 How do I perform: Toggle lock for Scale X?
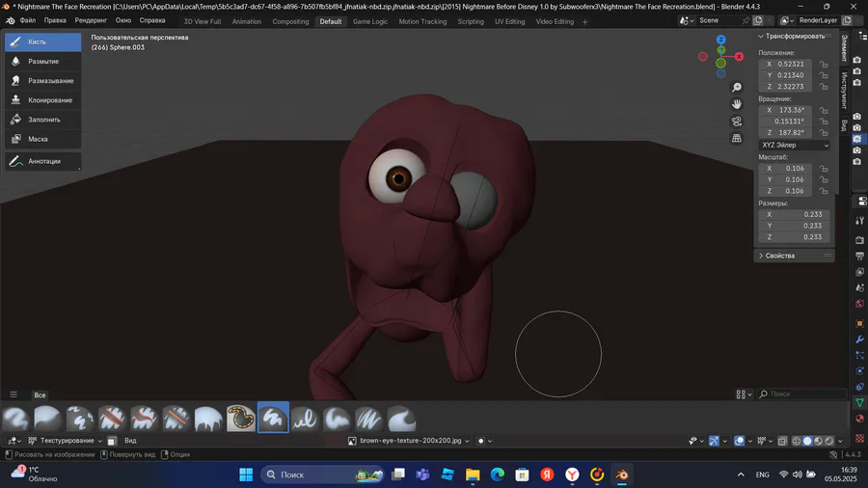click(x=824, y=168)
